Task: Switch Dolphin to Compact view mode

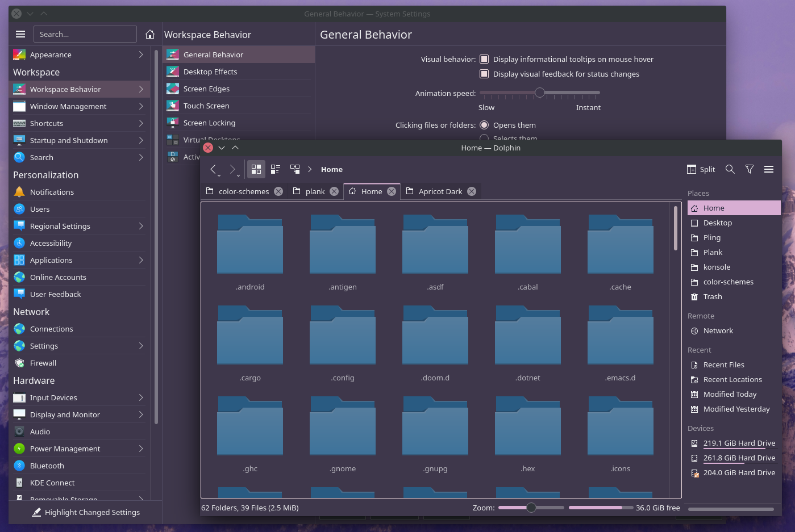Action: point(276,169)
